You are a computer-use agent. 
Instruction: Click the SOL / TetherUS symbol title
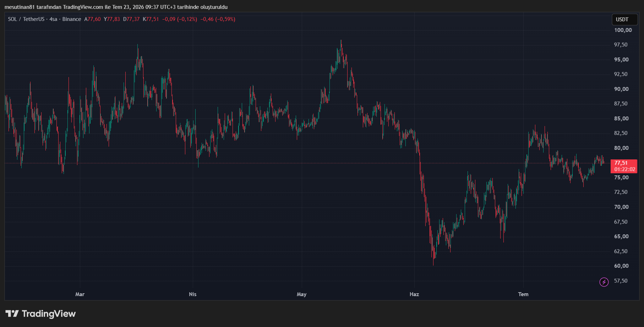pyautogui.click(x=26, y=19)
